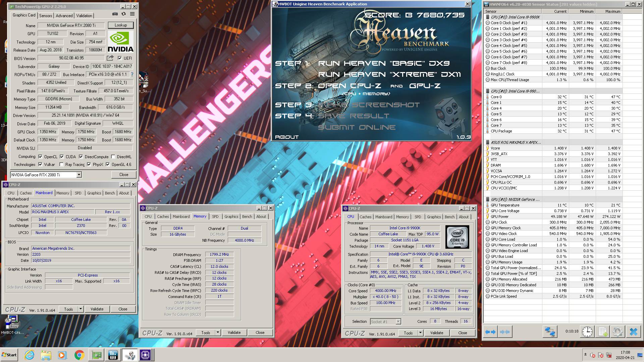Toggle the Vulkan checkbox
The image size is (644, 362).
pos(40,164)
